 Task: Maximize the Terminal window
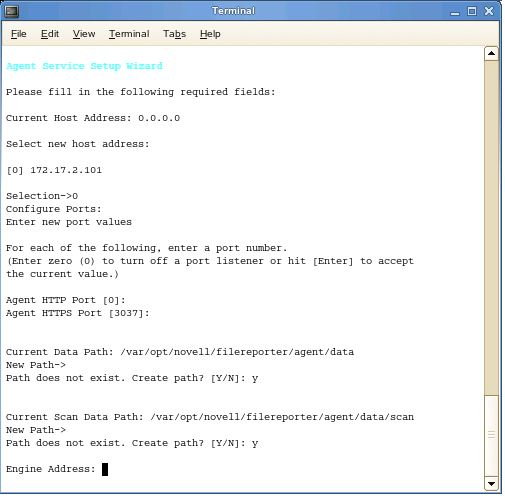[x=472, y=11]
